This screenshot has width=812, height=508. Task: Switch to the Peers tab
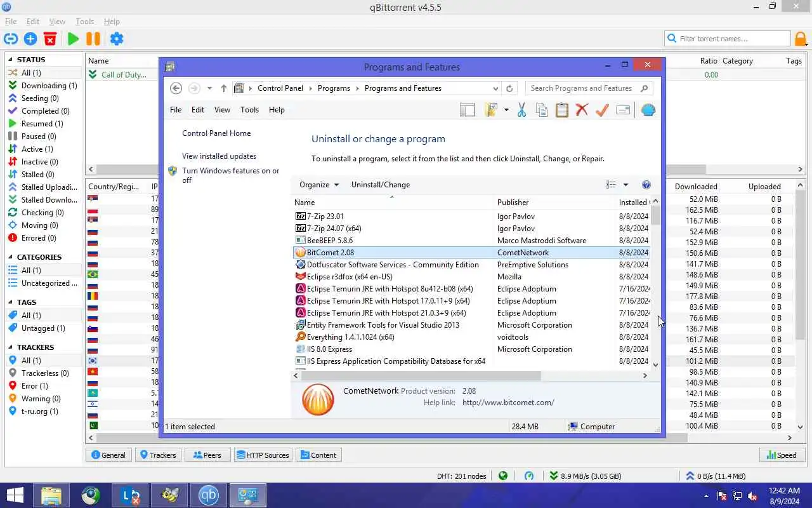tap(207, 455)
